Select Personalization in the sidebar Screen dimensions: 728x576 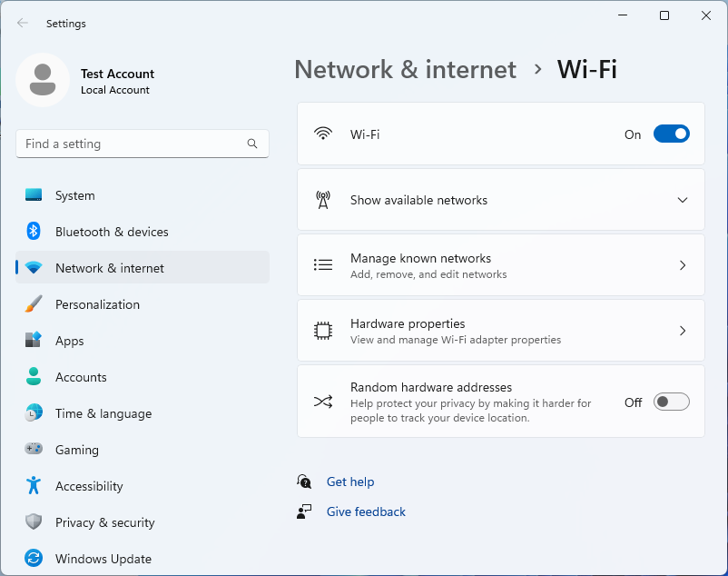[x=143, y=303]
